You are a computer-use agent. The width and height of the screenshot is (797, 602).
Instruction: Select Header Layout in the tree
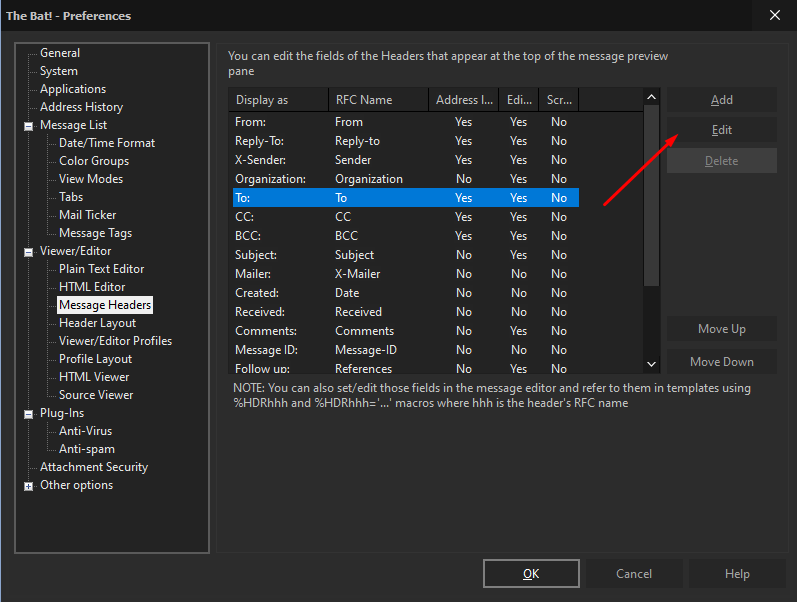point(97,323)
